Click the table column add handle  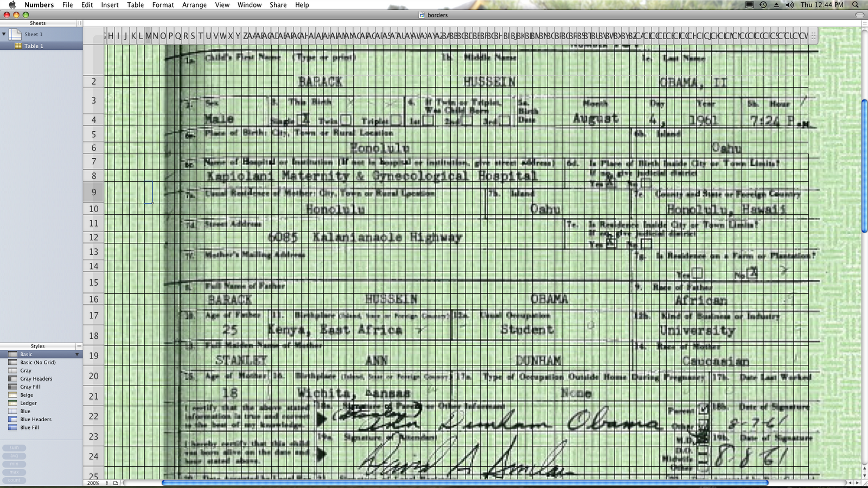814,36
